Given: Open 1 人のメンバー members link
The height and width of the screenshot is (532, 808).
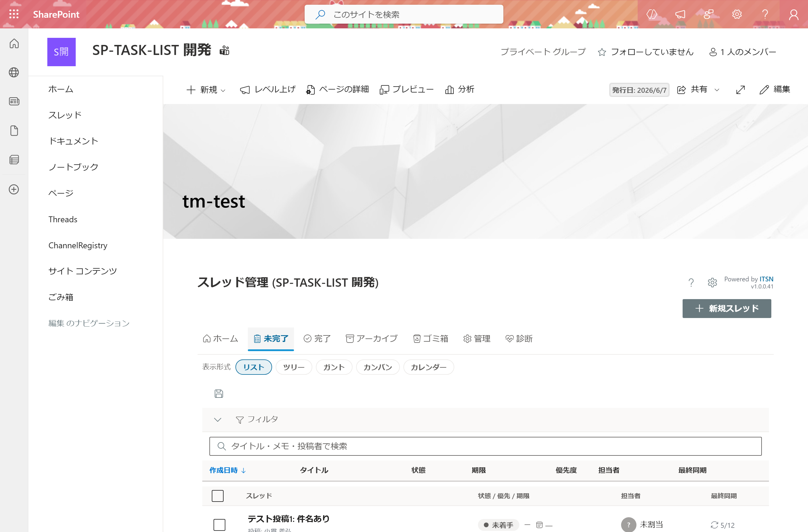Looking at the screenshot, I should tap(742, 52).
